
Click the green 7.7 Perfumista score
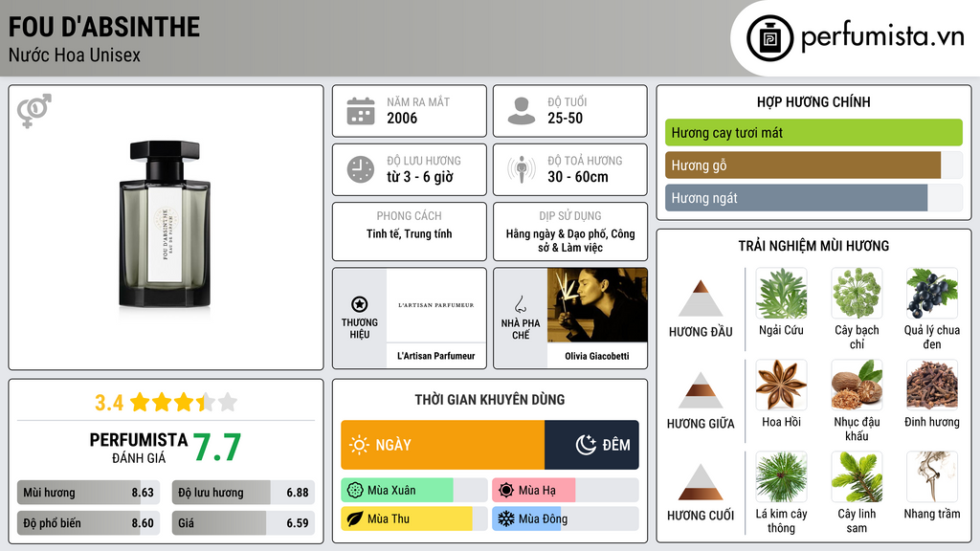[217, 448]
